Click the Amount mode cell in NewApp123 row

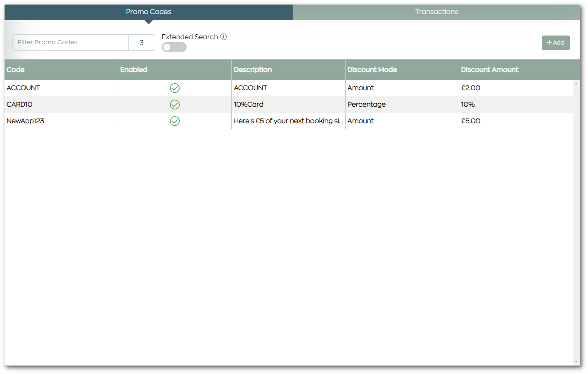coord(402,121)
